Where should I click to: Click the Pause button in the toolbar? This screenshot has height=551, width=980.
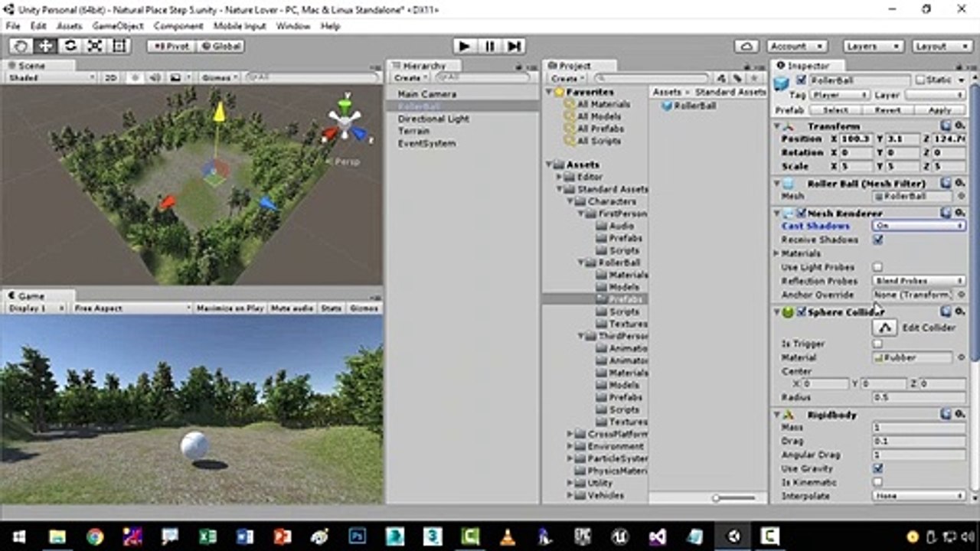pos(489,46)
